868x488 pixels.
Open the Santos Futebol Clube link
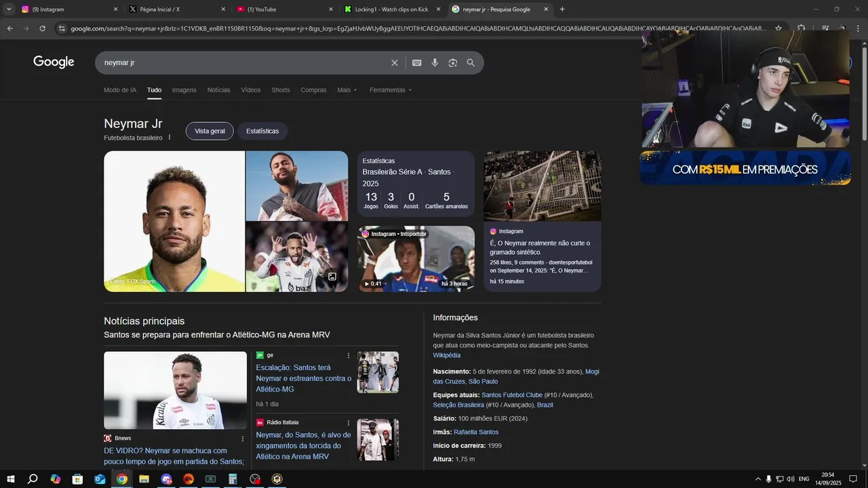(x=512, y=395)
